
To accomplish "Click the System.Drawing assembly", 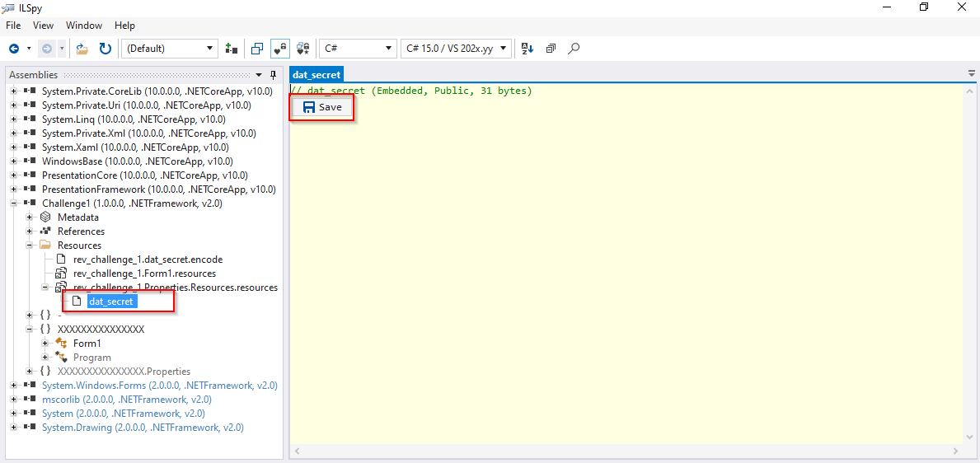I will pos(143,428).
